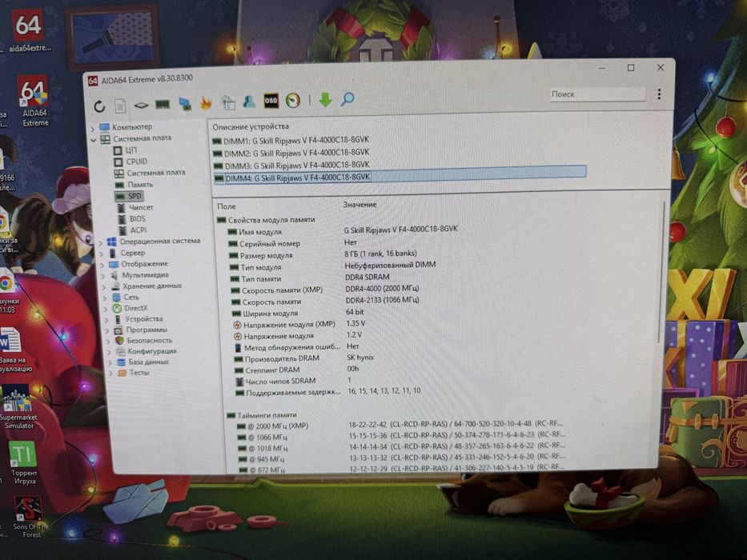
Task: Open the Report page icon in toolbar
Action: 120,106
